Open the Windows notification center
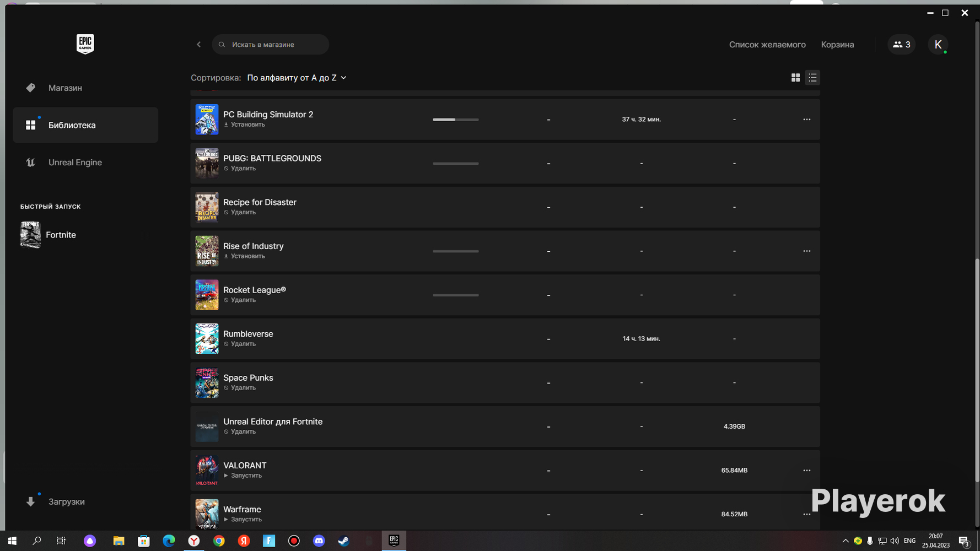The image size is (980, 551). click(x=964, y=541)
